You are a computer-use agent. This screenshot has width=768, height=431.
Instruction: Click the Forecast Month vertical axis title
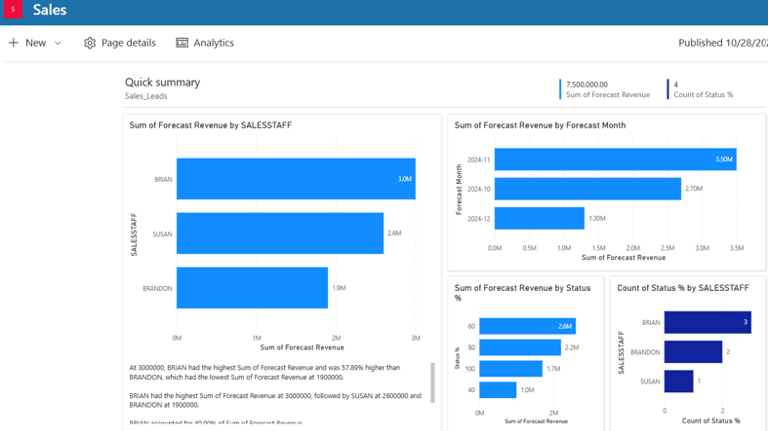pos(459,190)
